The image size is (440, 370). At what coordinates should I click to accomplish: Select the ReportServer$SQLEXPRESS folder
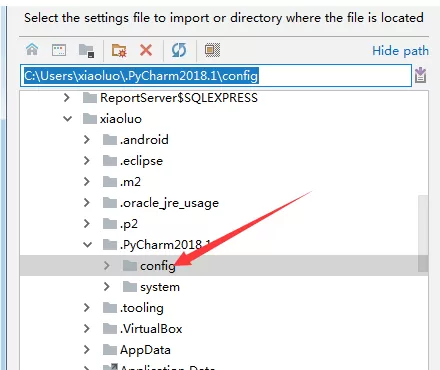click(170, 98)
